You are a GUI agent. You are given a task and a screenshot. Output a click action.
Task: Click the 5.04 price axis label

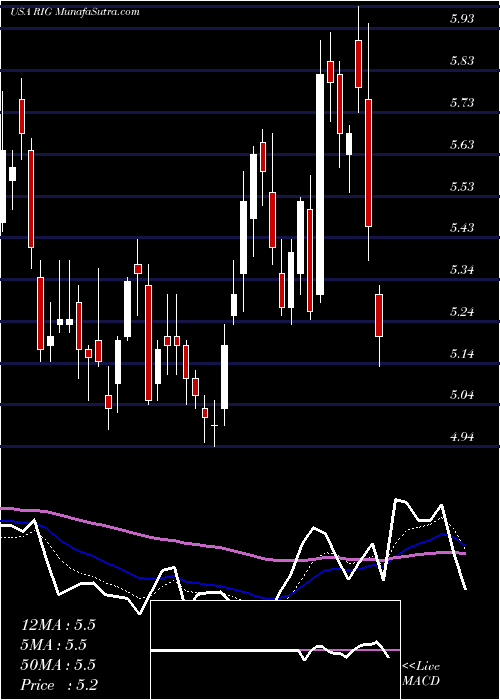point(461,395)
